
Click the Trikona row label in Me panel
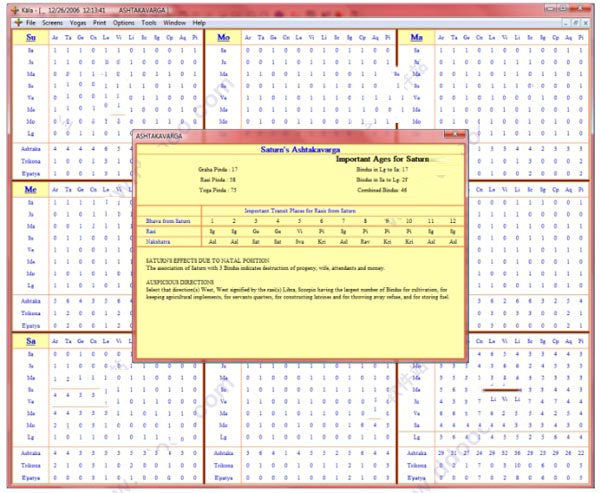tap(31, 313)
